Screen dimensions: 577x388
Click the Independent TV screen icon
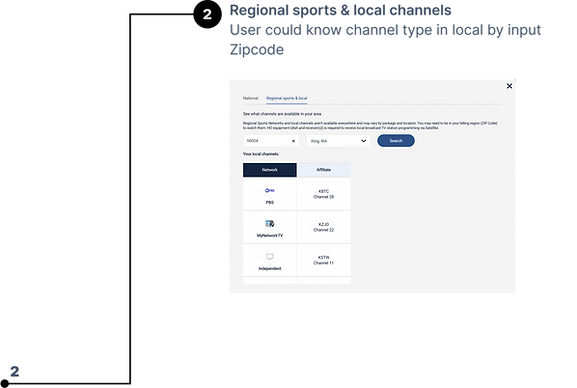[x=270, y=257]
